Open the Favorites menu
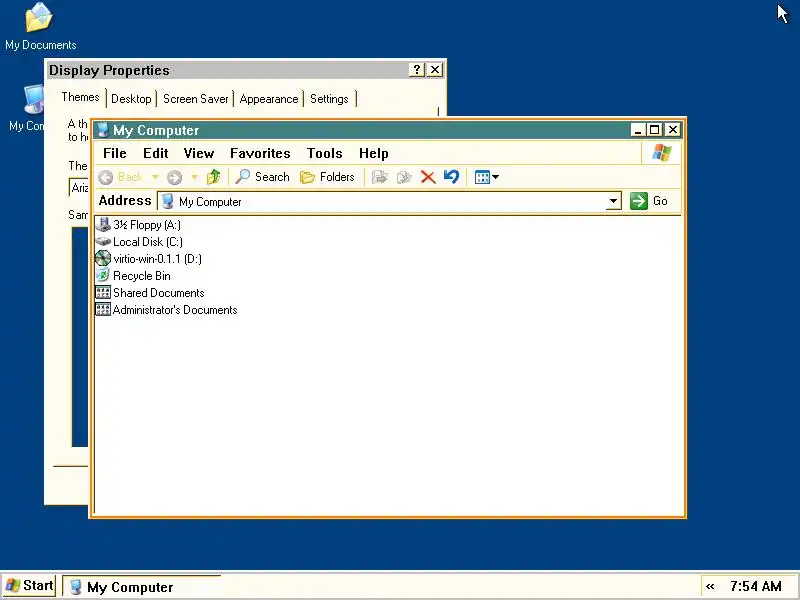The height and width of the screenshot is (600, 800). coord(260,154)
